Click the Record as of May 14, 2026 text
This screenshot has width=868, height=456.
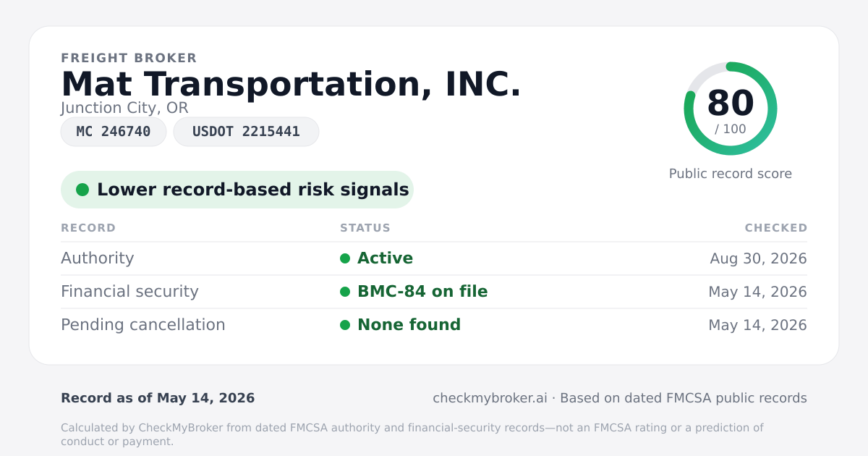(x=158, y=398)
